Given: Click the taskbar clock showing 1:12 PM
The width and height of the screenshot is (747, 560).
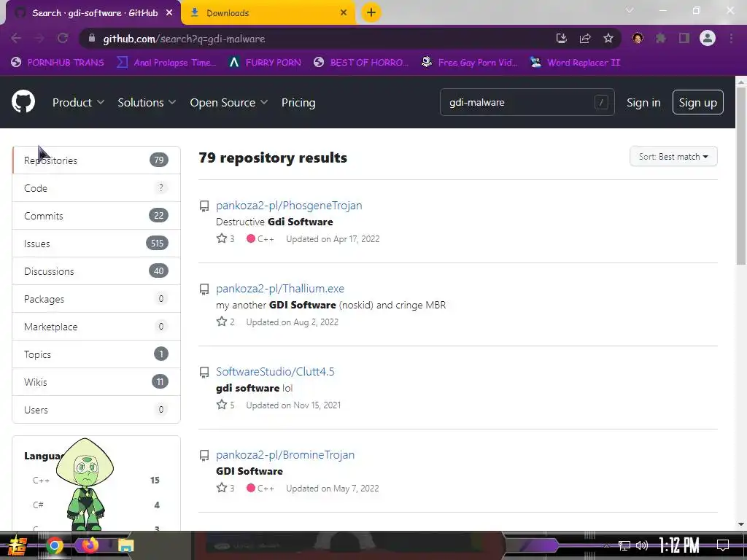Looking at the screenshot, I should coord(679,545).
